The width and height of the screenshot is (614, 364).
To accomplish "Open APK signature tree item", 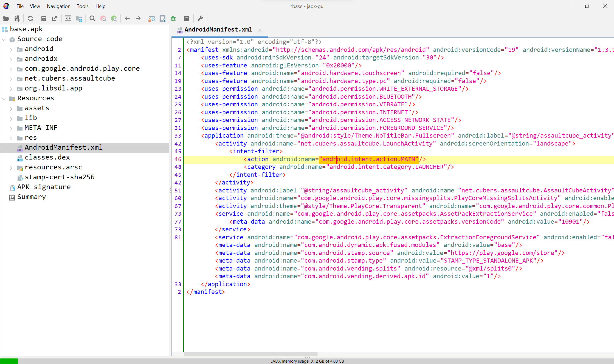I will coord(44,187).
